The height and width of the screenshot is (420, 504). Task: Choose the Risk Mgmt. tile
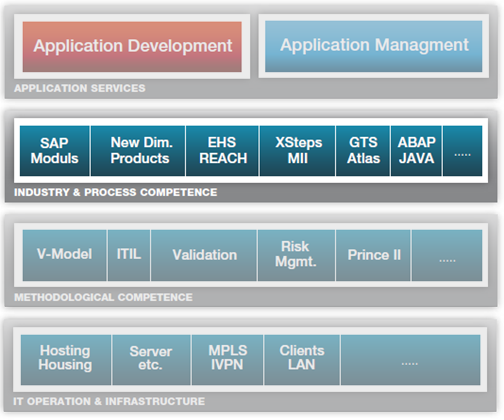[x=296, y=255]
